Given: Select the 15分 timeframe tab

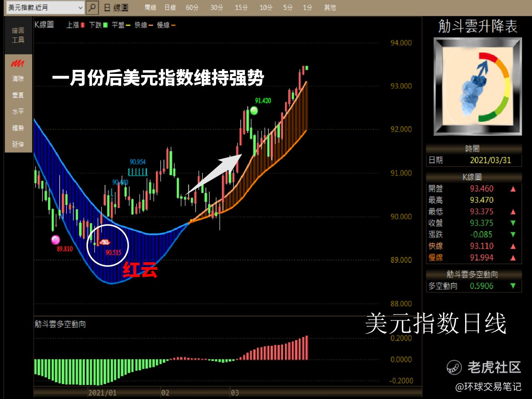Looking at the screenshot, I should (241, 7).
